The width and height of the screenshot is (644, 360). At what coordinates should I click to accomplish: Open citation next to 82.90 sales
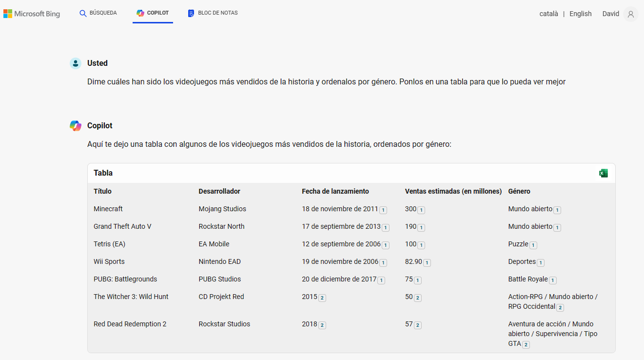(427, 262)
